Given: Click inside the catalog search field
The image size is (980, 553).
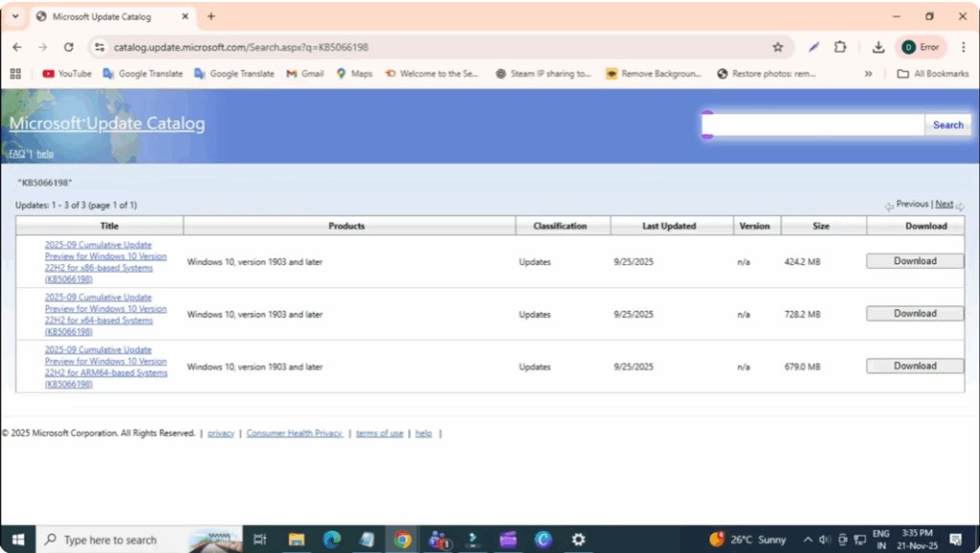Looking at the screenshot, I should pos(813,124).
